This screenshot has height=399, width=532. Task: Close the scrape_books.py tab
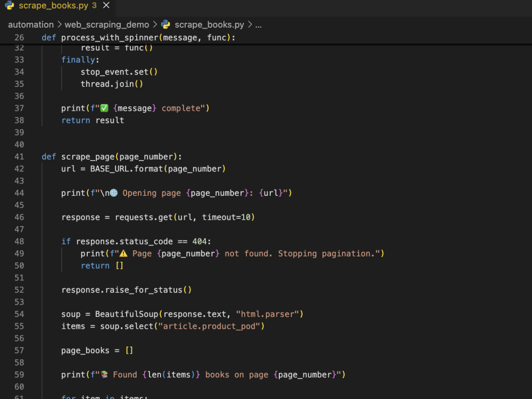click(x=106, y=5)
